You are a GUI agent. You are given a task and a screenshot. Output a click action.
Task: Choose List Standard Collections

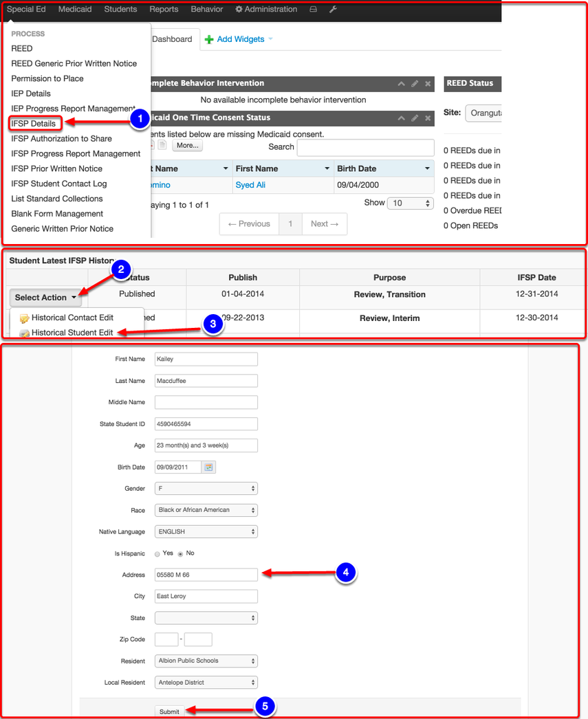pyautogui.click(x=57, y=199)
